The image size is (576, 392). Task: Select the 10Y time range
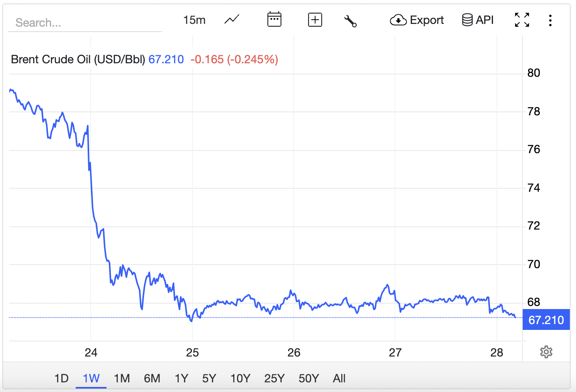tap(240, 378)
